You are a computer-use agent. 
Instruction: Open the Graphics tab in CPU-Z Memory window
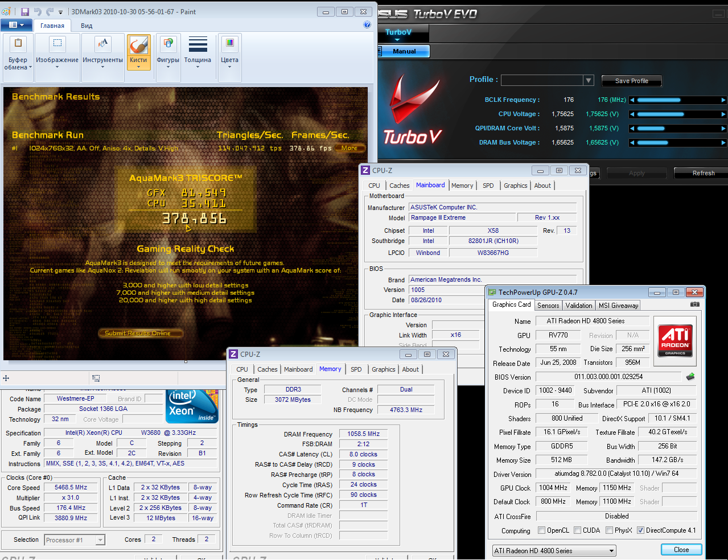384,369
